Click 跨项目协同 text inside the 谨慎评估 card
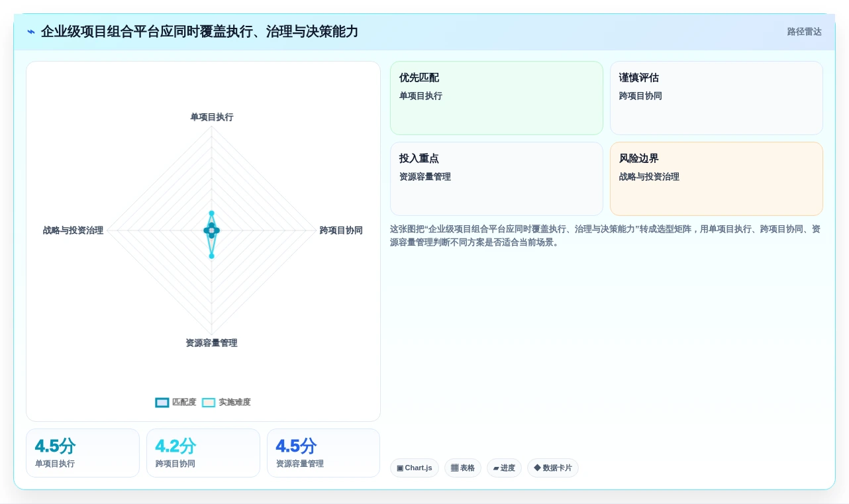849x504 pixels. [x=640, y=96]
